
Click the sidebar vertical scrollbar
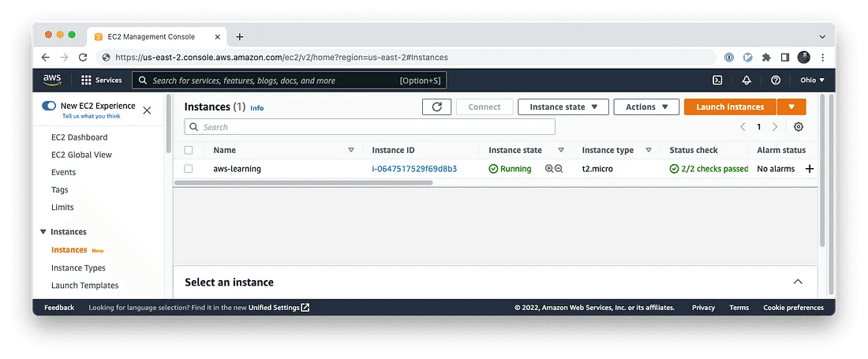pyautogui.click(x=168, y=123)
